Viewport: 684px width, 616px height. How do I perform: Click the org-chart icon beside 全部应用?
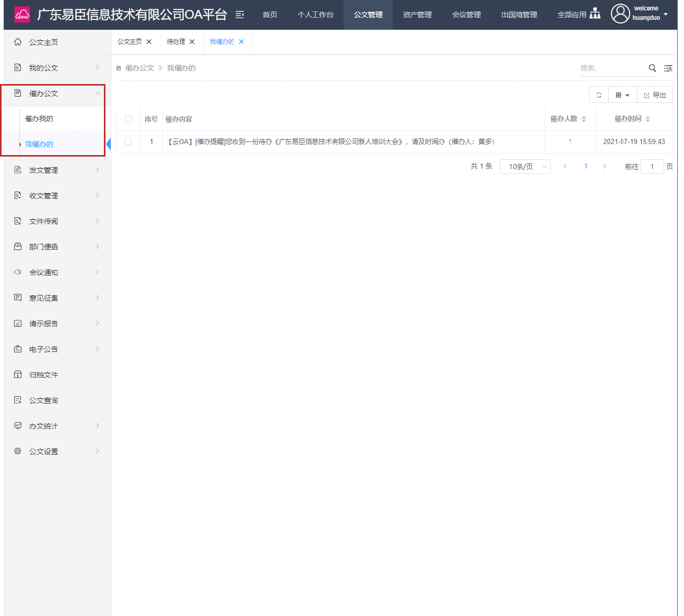coord(595,14)
